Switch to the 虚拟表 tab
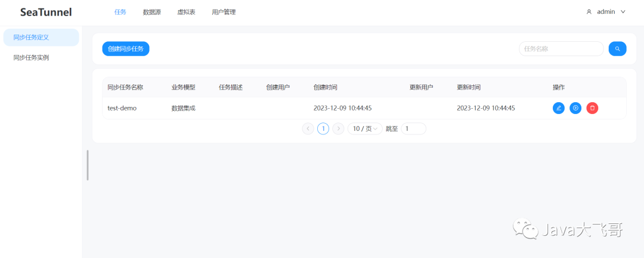This screenshot has width=644, height=258. tap(186, 12)
